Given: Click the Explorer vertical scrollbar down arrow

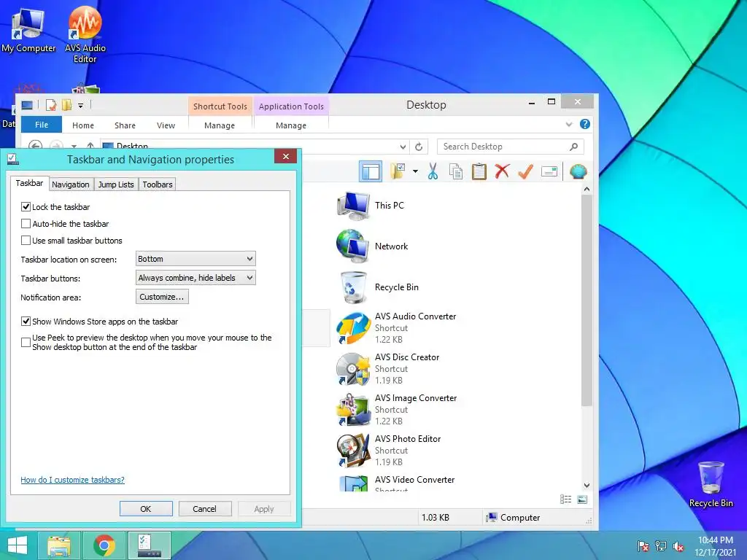Looking at the screenshot, I should pyautogui.click(x=587, y=485).
